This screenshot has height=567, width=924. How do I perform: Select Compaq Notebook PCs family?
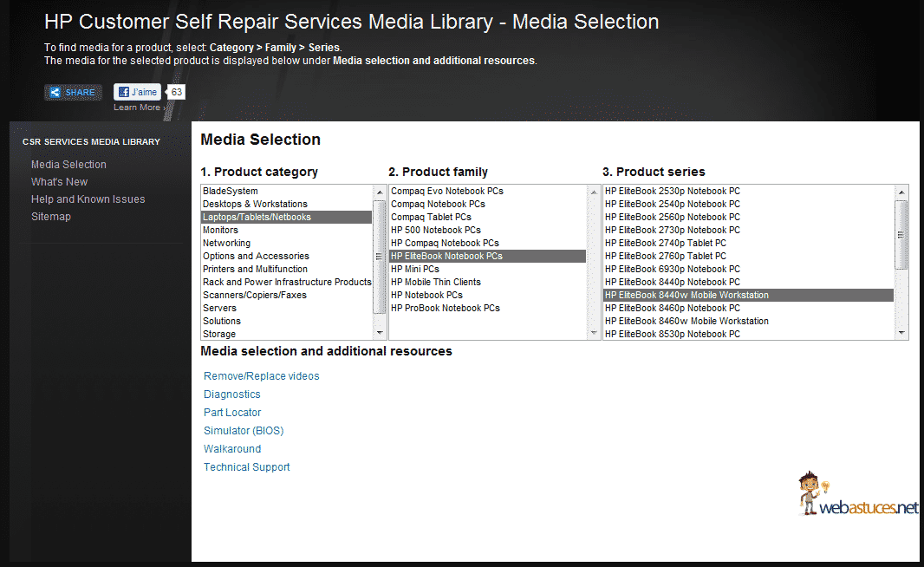488,204
